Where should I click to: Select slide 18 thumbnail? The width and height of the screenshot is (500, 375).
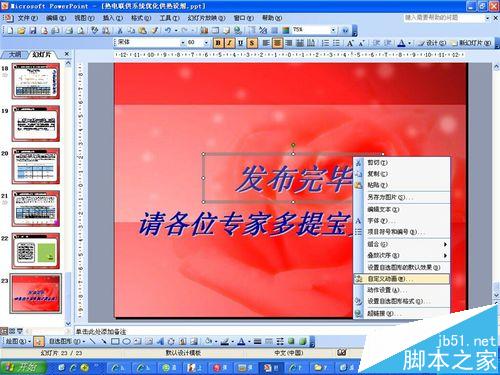36,81
